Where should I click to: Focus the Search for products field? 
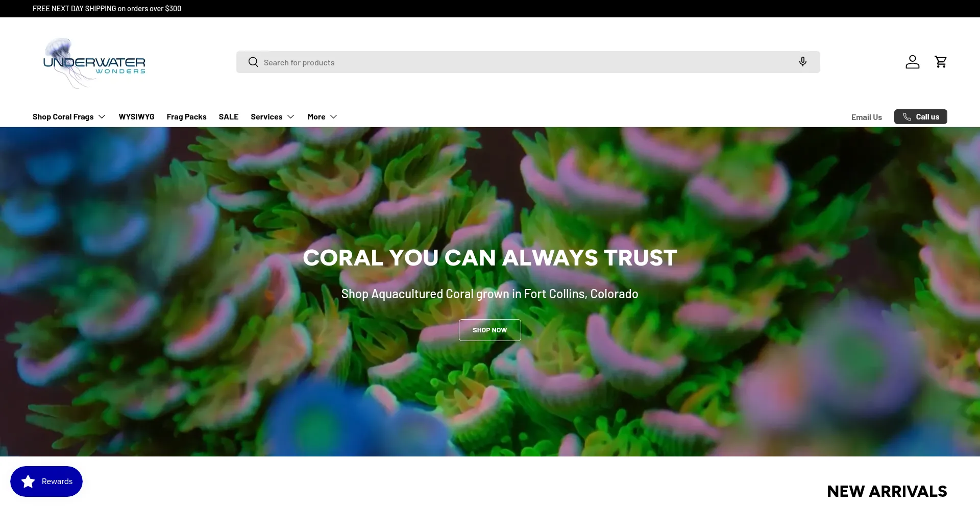(x=528, y=62)
